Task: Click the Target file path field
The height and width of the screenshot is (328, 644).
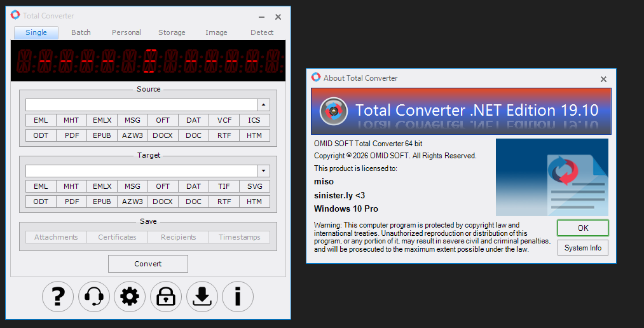Action: tap(142, 171)
